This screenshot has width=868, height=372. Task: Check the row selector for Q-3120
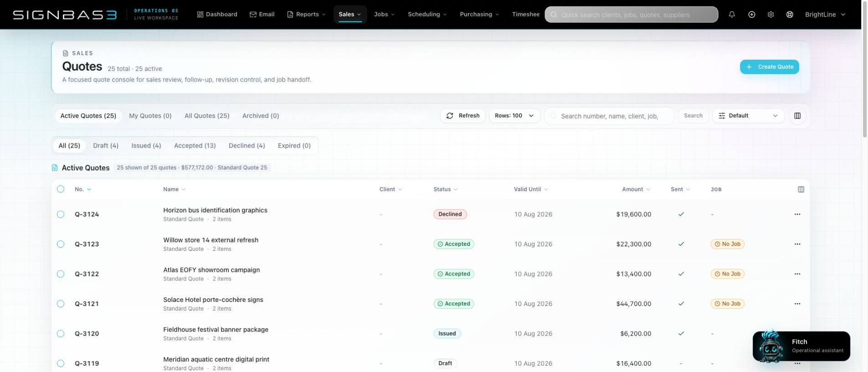coord(61,333)
